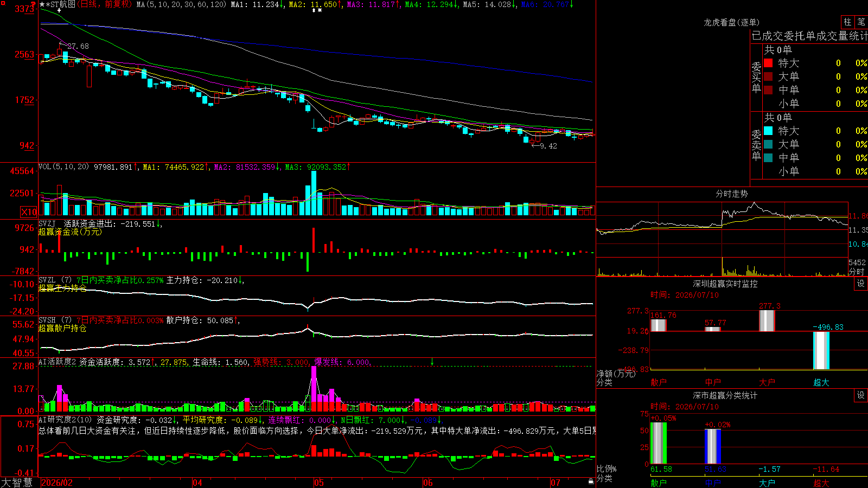This screenshot has width=868, height=488.
Task: Click the 散户持仓: 50.085 value
Action: click(200, 320)
